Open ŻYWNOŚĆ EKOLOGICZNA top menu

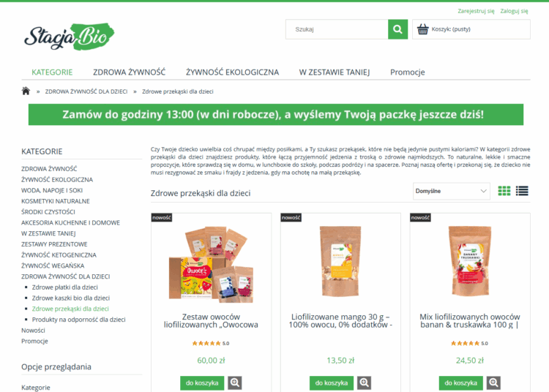click(232, 72)
